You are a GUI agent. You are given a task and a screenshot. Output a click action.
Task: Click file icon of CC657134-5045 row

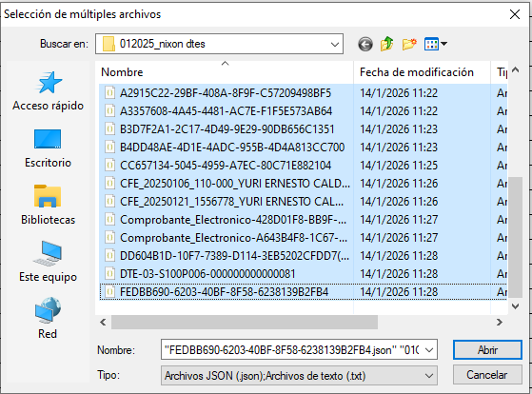point(109,165)
